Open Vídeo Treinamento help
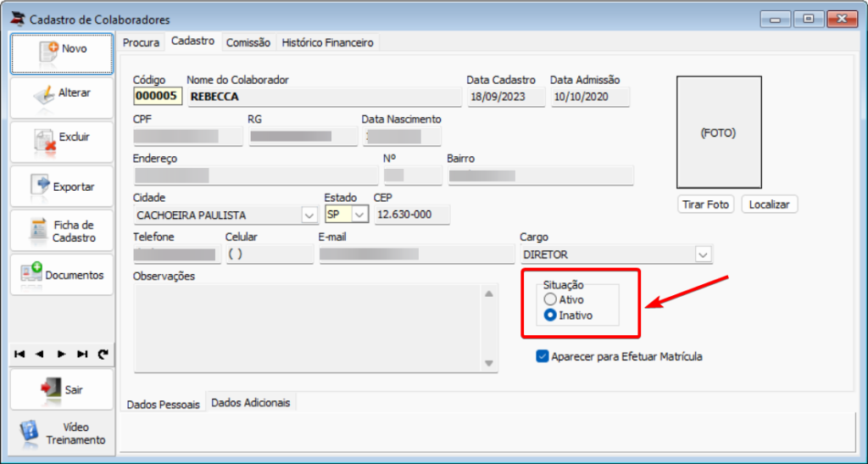Viewport: 868px width, 464px height. (61, 433)
